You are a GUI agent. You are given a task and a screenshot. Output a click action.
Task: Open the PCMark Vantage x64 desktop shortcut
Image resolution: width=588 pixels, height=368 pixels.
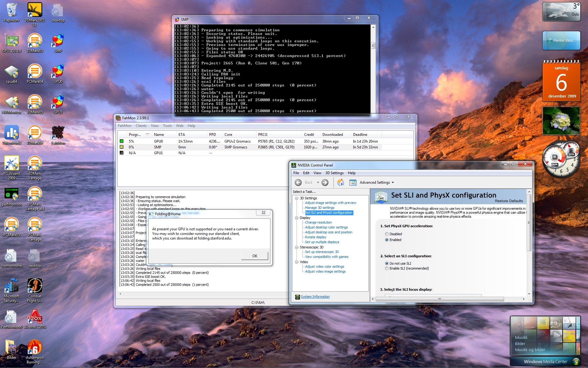(35, 198)
